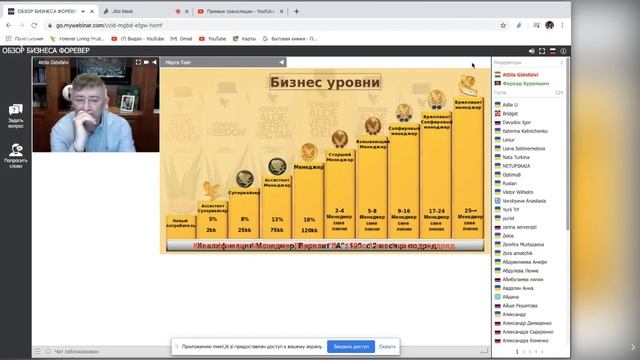Bookmark this page with the star icon
The image size is (640, 360).
(x=503, y=25)
